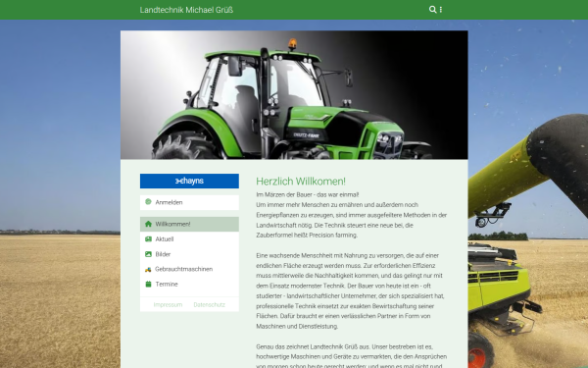Image resolution: width=588 pixels, height=368 pixels.
Task: Click the green tractor header image
Action: pyautogui.click(x=294, y=95)
